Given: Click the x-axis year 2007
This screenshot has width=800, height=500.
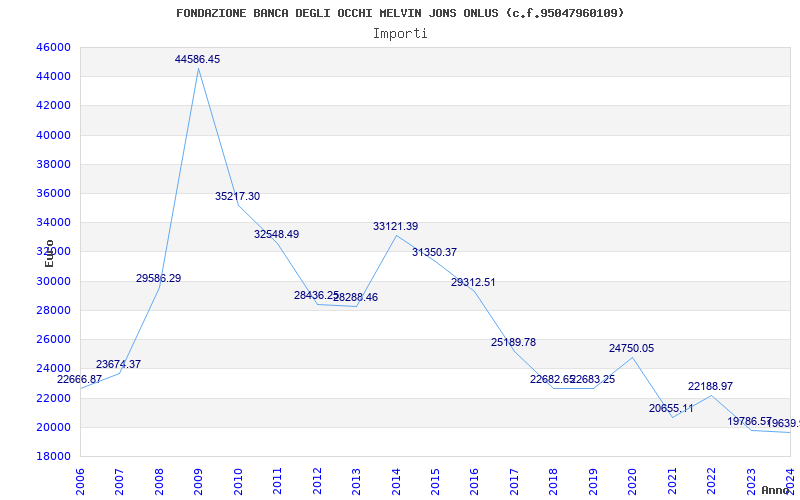Looking at the screenshot, I should click(x=119, y=481).
